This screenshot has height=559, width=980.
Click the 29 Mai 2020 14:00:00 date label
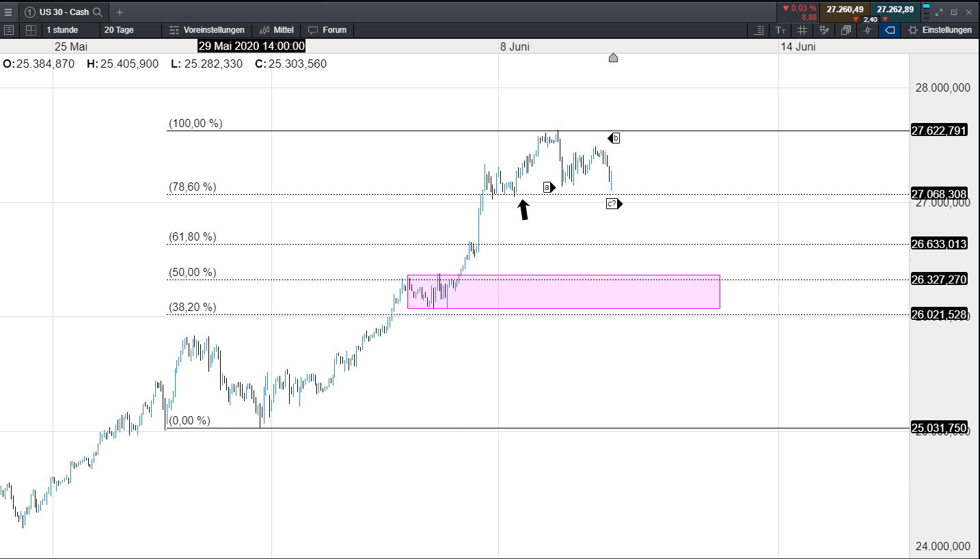[x=251, y=46]
